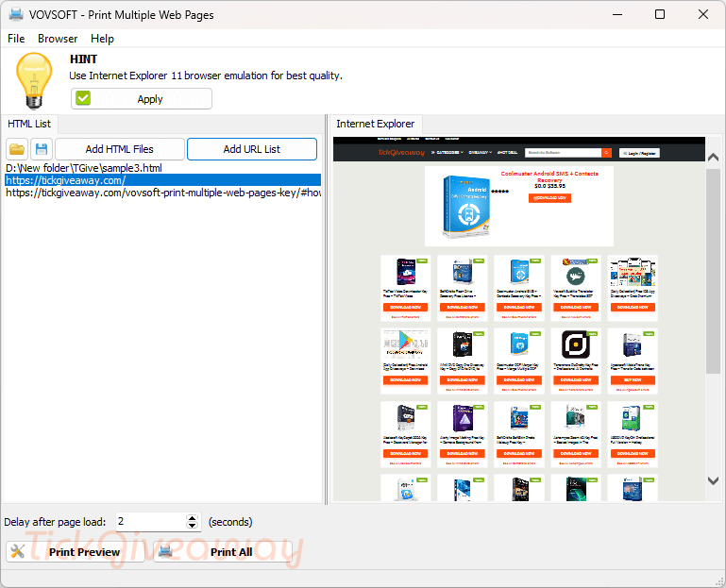726x588 pixels.
Task: Open the Categories dropdown in webpage header
Action: 447,152
